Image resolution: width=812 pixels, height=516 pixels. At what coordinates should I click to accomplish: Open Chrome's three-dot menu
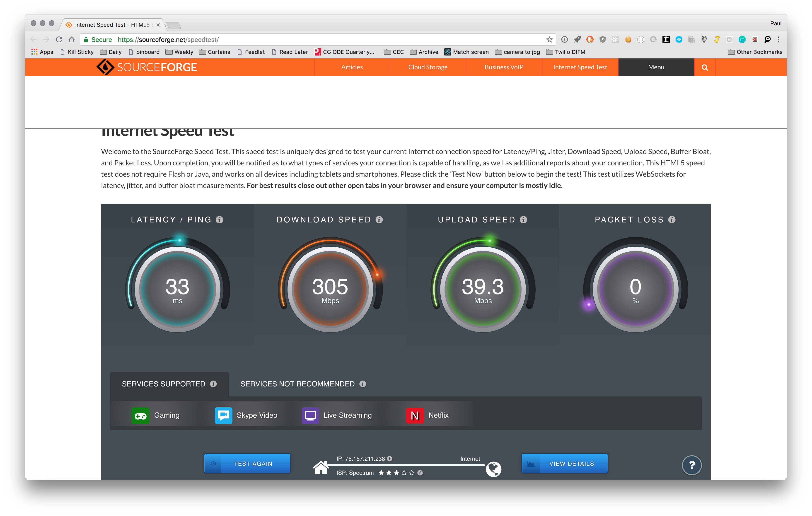(778, 40)
